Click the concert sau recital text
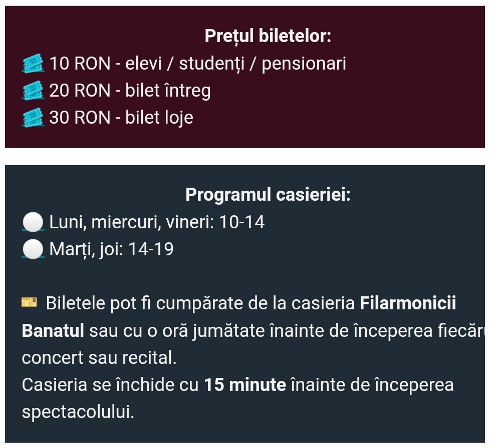Viewport: 490px width, 448px height. (x=99, y=358)
